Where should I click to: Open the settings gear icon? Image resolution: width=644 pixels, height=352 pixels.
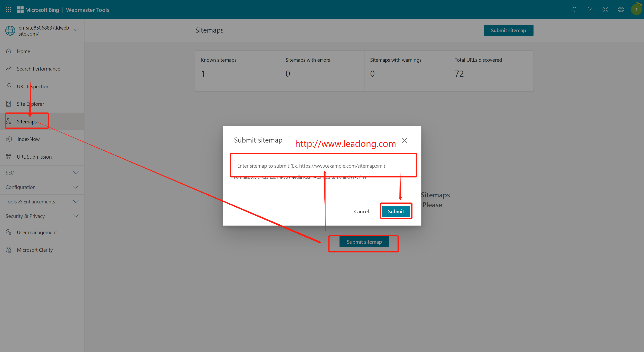(621, 9)
